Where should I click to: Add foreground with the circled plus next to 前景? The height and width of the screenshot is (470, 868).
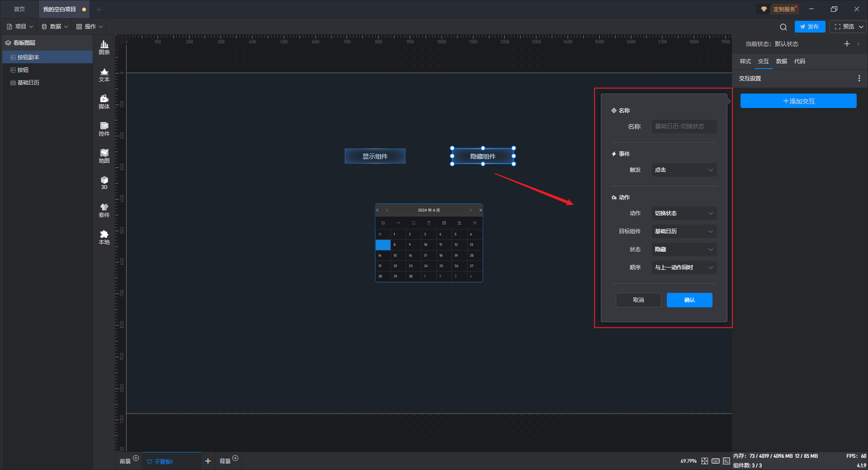(x=136, y=458)
